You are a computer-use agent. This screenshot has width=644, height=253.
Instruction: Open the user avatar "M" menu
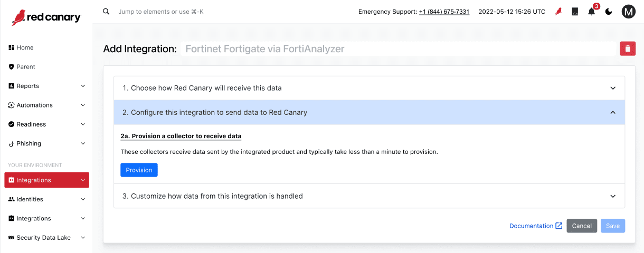(628, 12)
